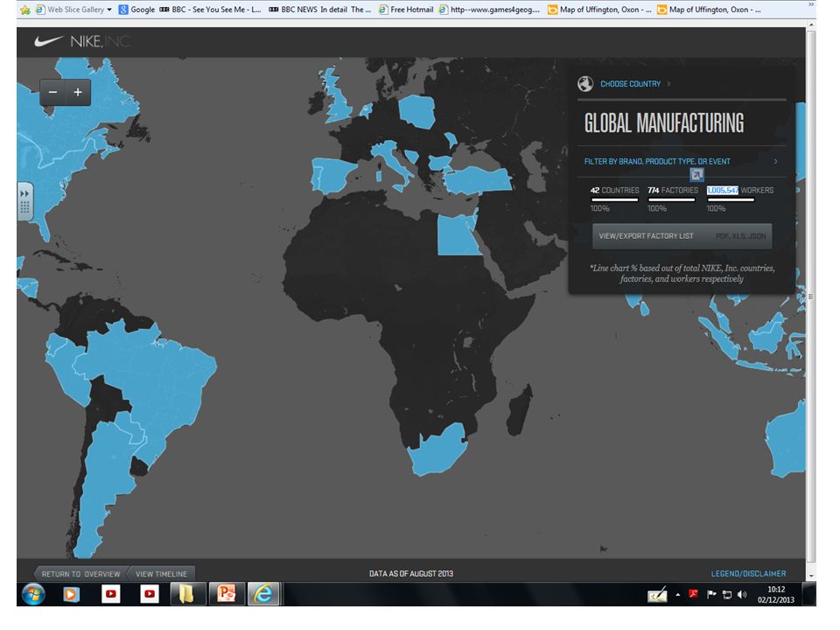
Task: Zoom in the map with plus button
Action: point(78,92)
